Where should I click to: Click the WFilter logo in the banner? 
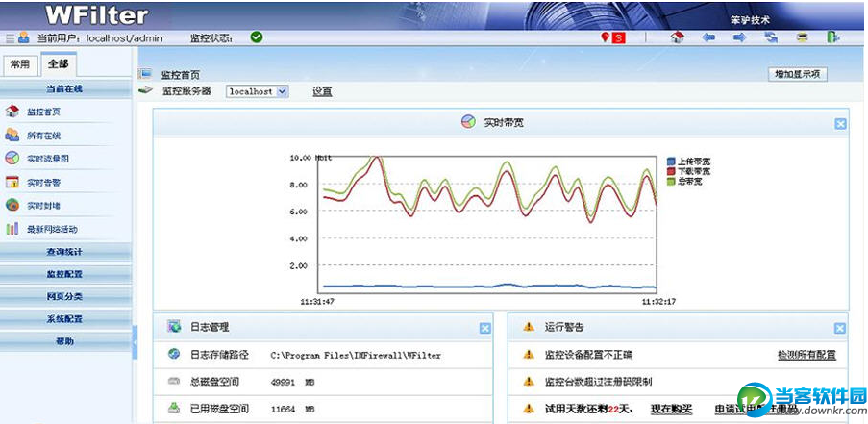[x=97, y=15]
